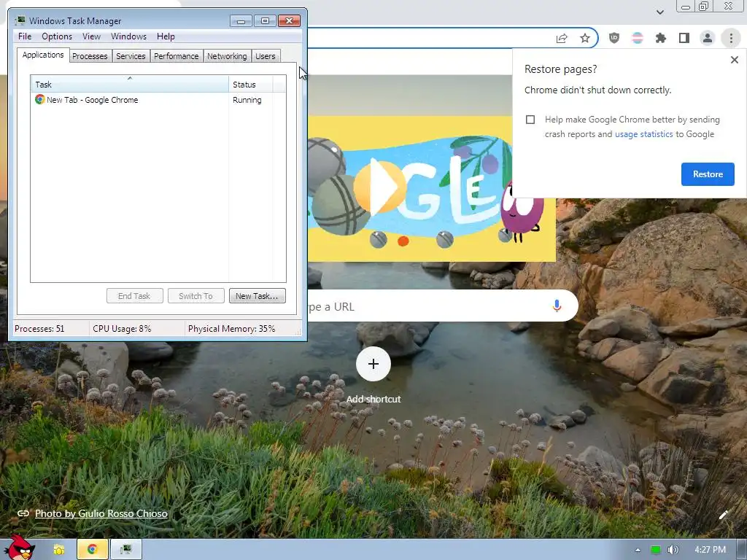Screen dimensions: 747x560
Task: Click the Add shortcut plus circle
Action: tap(373, 364)
